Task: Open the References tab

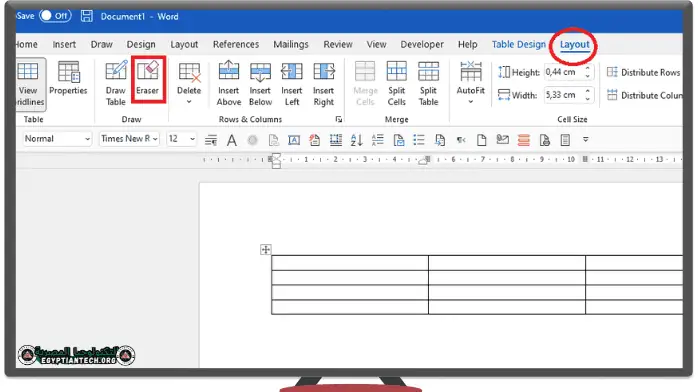Action: point(236,44)
